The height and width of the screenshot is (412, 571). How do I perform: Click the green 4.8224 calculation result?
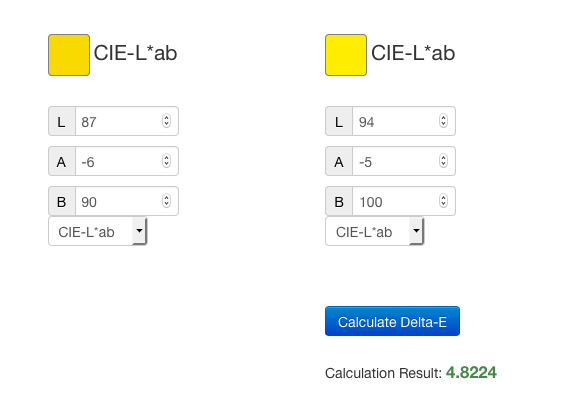pos(471,373)
